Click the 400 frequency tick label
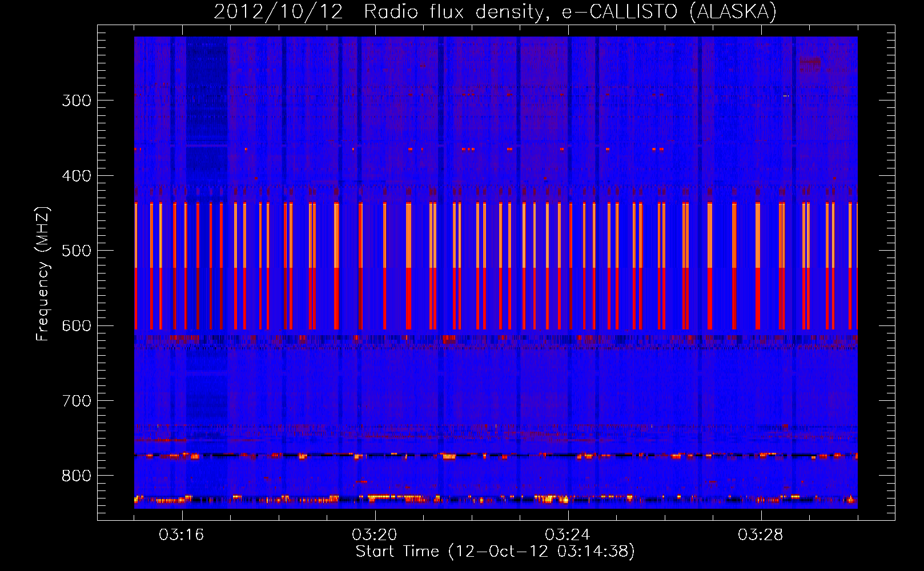This screenshot has height=571, width=924. 77,176
